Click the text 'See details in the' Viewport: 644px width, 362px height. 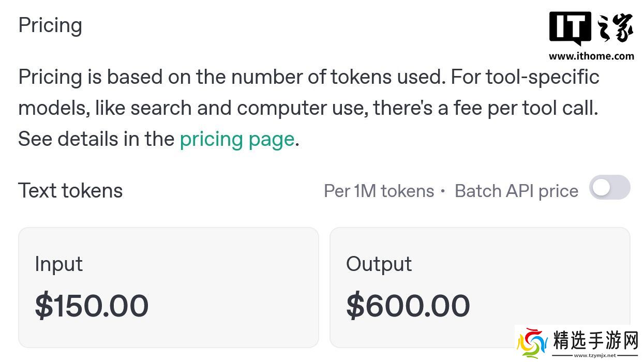[x=96, y=139]
